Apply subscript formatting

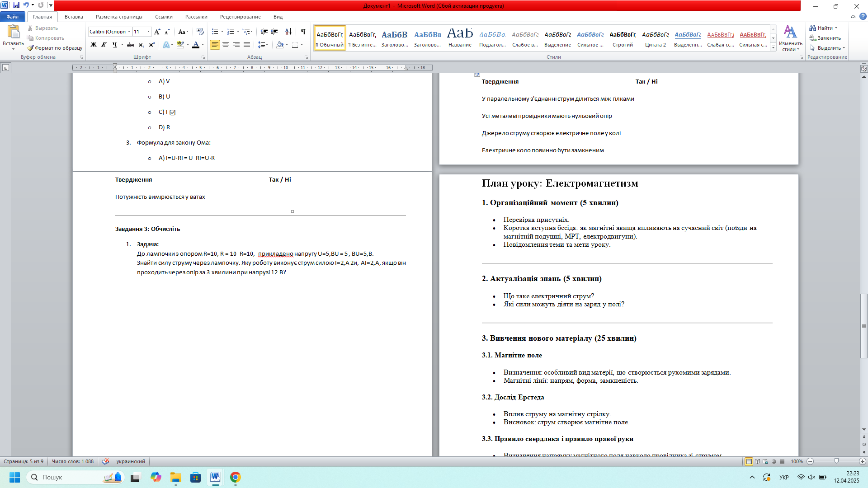(x=142, y=45)
